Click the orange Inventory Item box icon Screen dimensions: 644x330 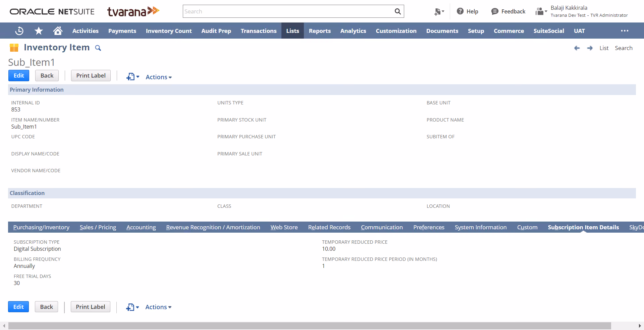pyautogui.click(x=14, y=48)
